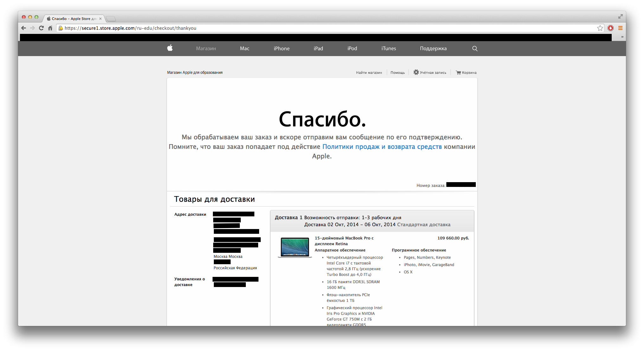Screen dimensions: 644x351
Task: Click the gear icon beside Учётная запись
Action: click(416, 72)
